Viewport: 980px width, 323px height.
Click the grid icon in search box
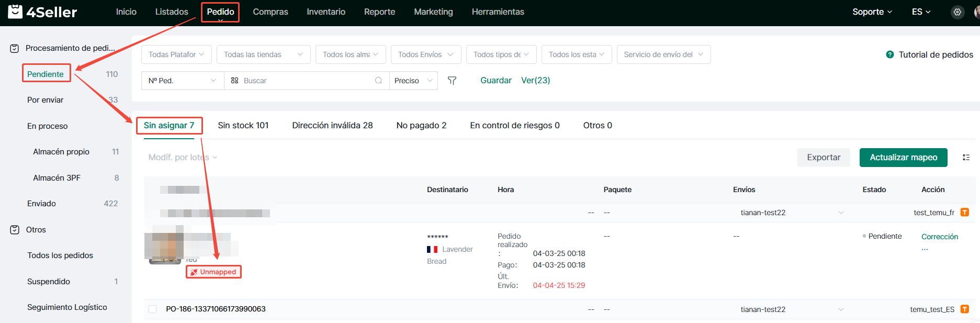coord(234,81)
